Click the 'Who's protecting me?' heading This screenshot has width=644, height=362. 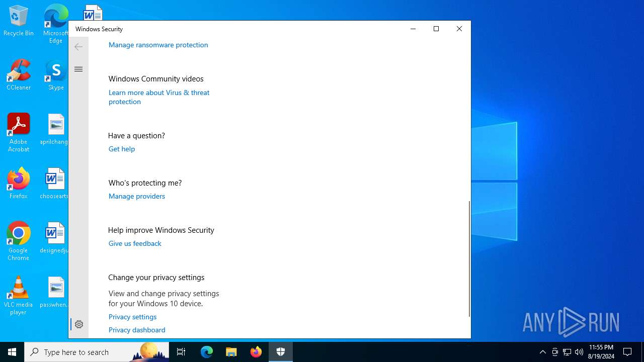(x=145, y=183)
